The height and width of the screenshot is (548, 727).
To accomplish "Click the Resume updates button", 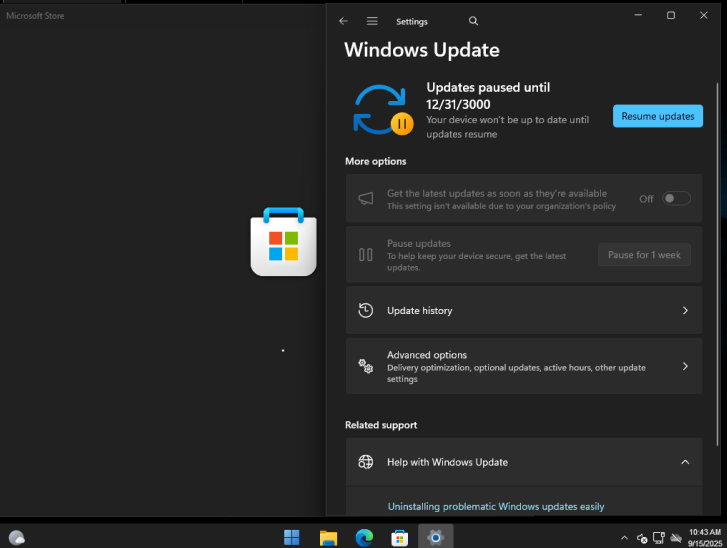I will click(657, 116).
